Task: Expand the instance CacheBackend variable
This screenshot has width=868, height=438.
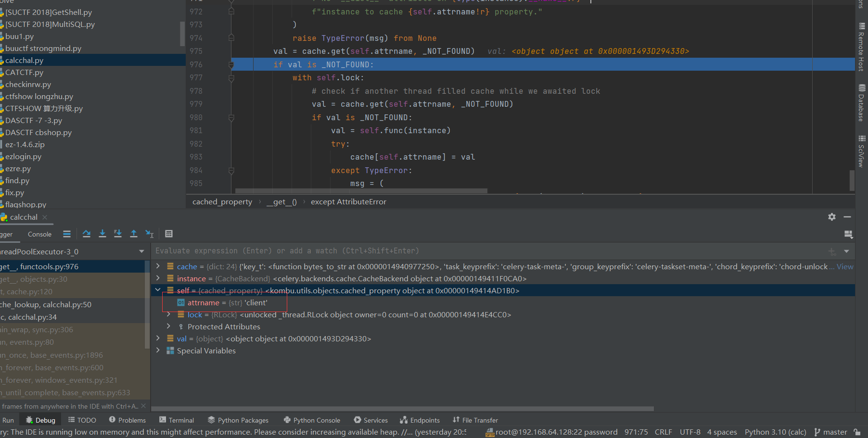Action: tap(158, 278)
